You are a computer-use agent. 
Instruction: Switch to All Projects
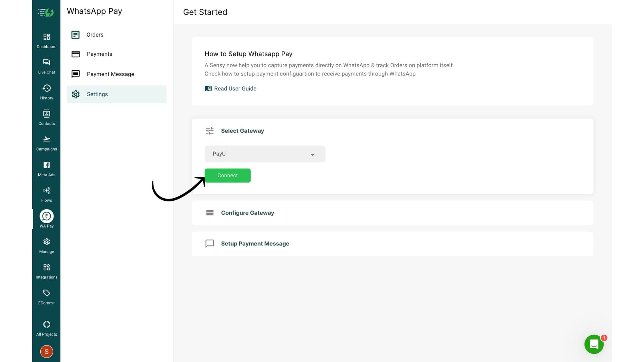point(46,328)
